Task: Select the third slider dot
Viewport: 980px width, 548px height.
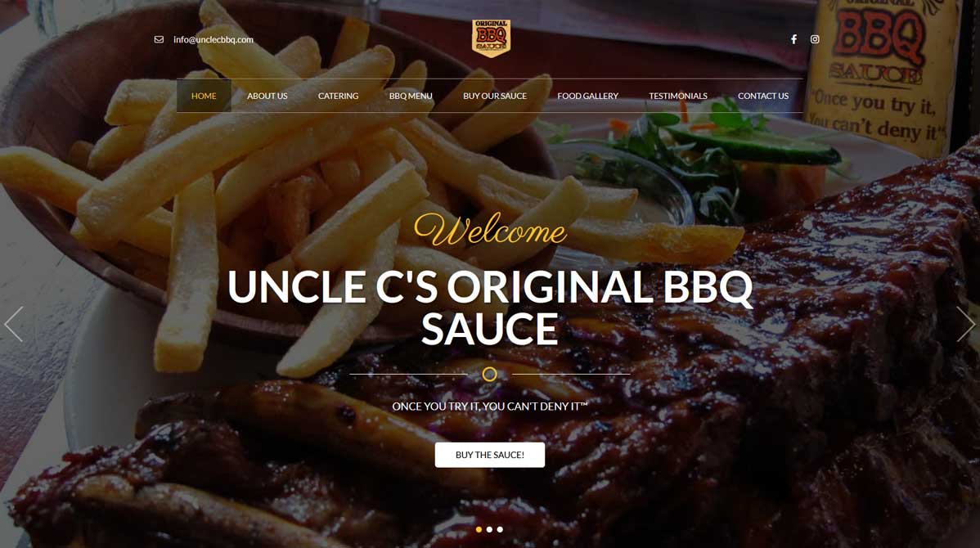Action: tap(500, 529)
